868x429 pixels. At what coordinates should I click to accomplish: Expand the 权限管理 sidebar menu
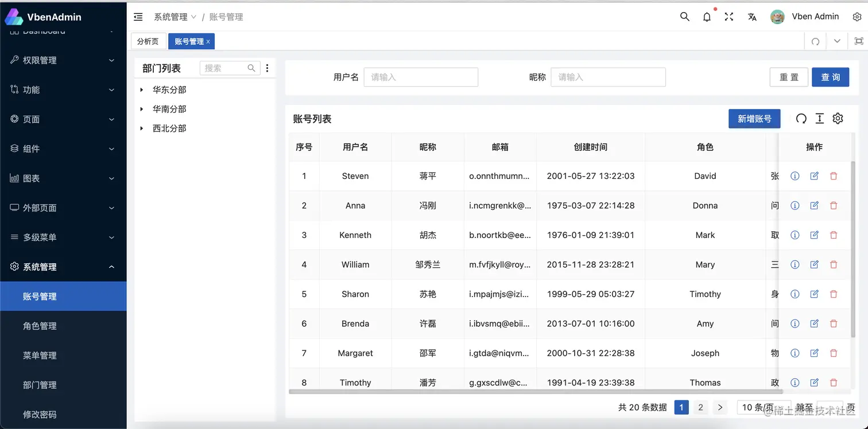pos(63,60)
